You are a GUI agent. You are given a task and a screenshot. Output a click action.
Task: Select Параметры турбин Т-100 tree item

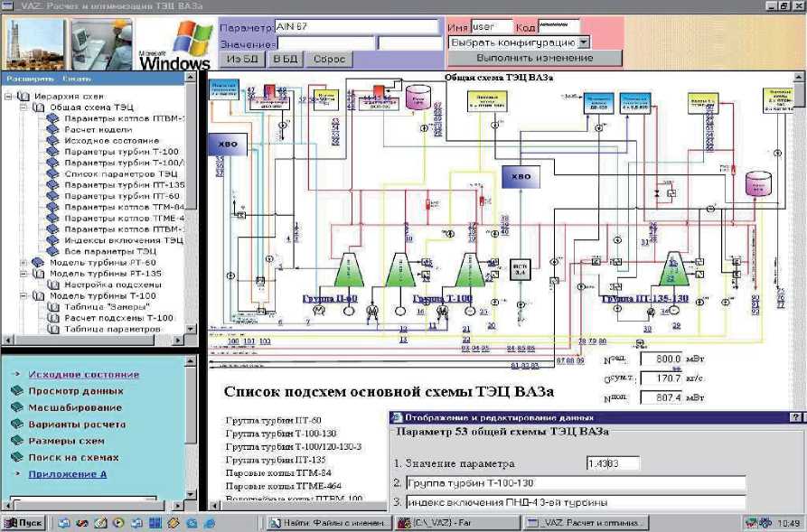121,152
